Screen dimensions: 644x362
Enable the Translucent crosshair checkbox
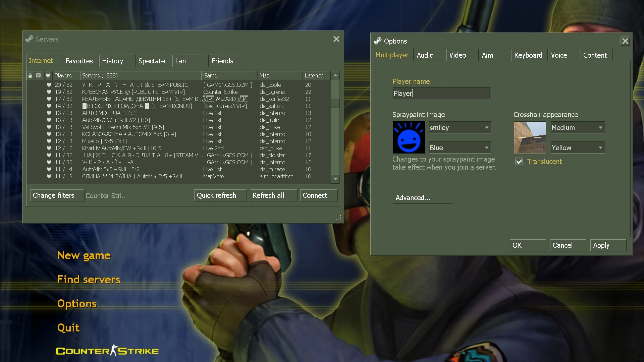click(x=519, y=161)
